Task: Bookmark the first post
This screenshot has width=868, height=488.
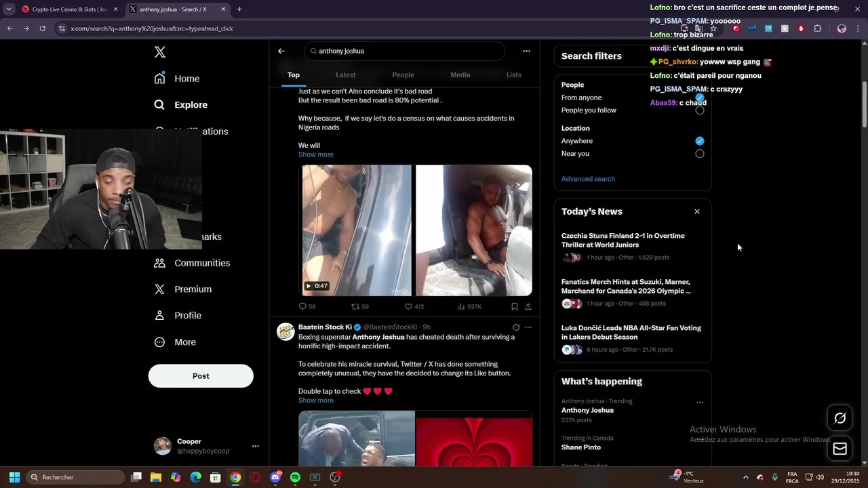Action: 515,306
